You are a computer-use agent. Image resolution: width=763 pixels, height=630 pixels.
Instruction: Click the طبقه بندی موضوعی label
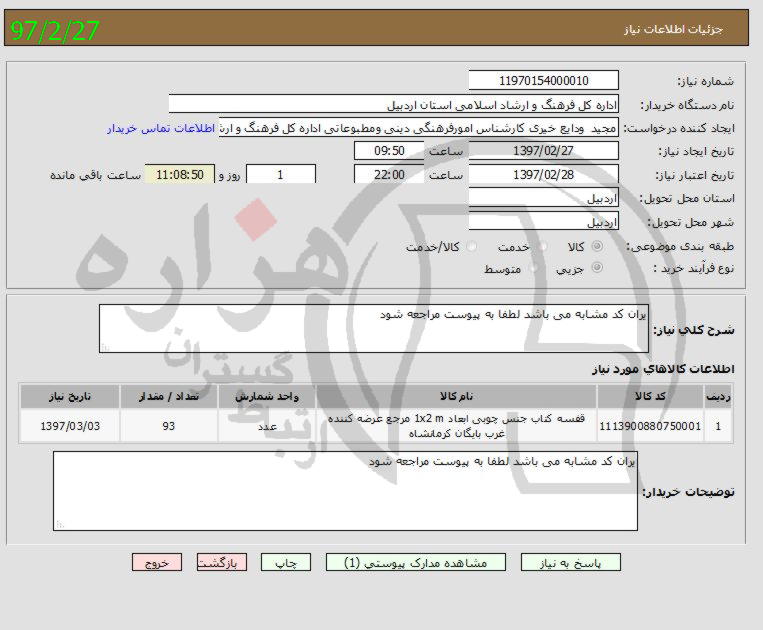[680, 247]
